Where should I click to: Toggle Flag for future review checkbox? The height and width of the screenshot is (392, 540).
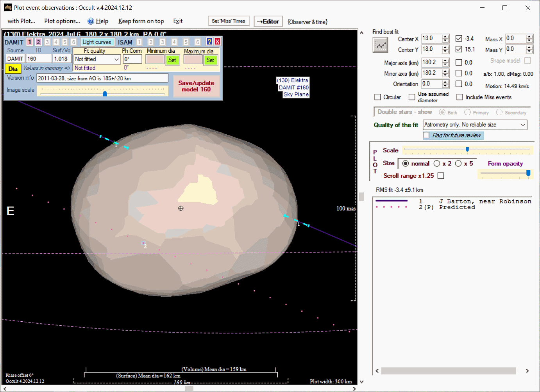pyautogui.click(x=426, y=135)
